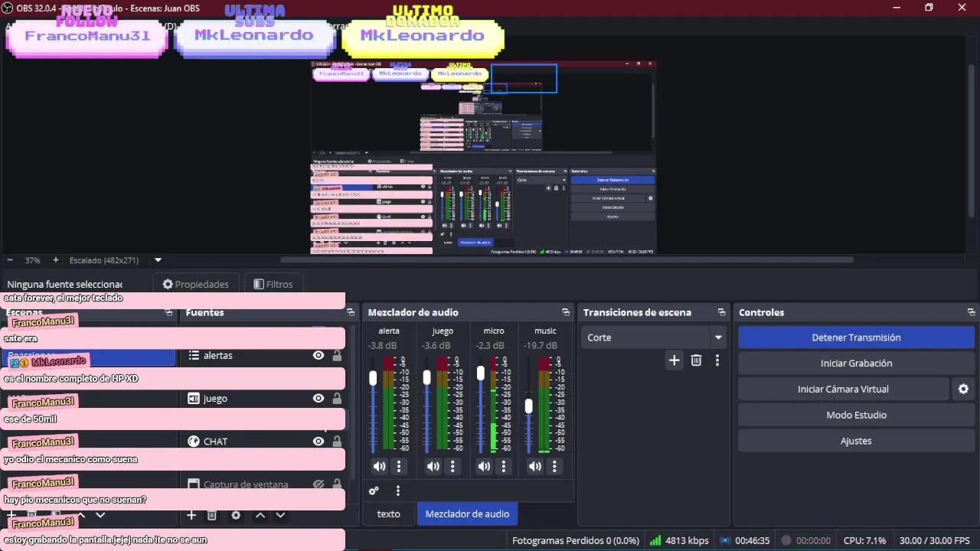This screenshot has height=551, width=980.
Task: Open source properties gear in Fuentes toolbar
Action: coord(236,515)
